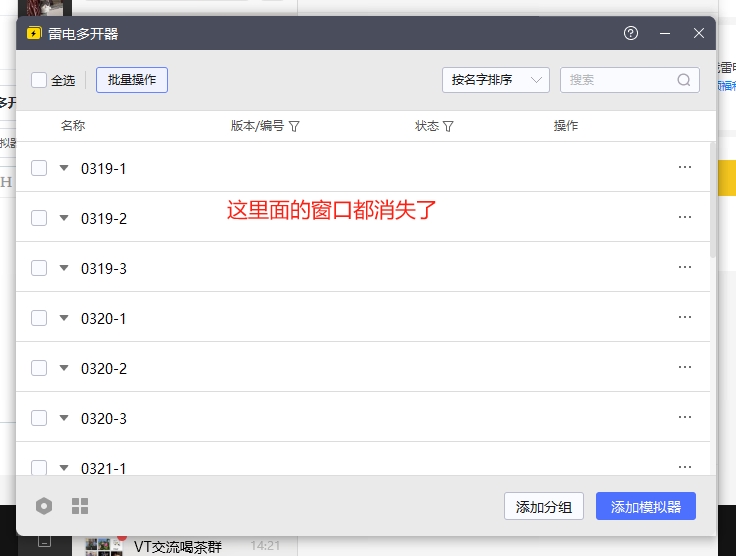Open the 按名字排序 sort dropdown

[496, 80]
